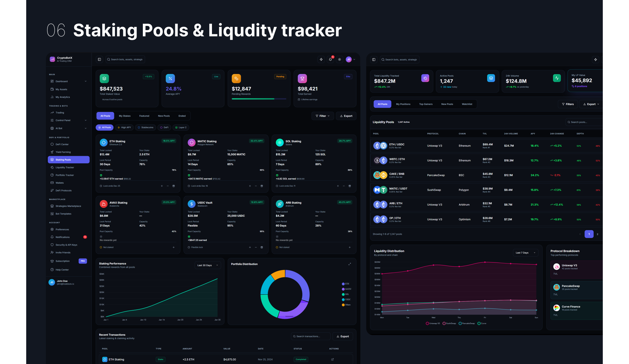
Task: Click the Pending Rewards progress bar
Action: (x=259, y=99)
